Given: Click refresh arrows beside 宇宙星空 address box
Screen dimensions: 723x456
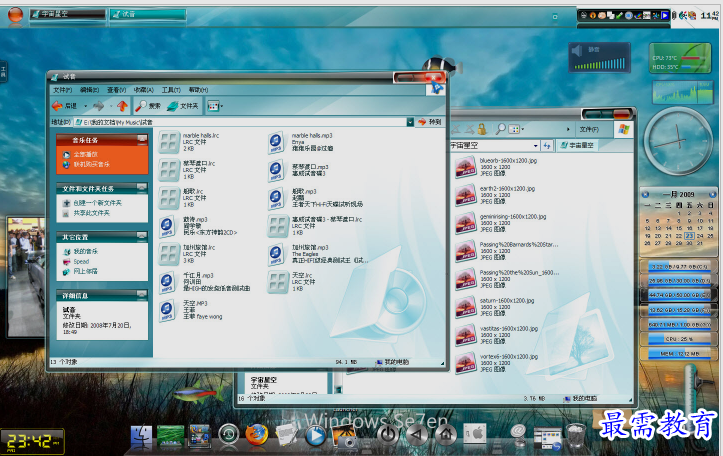Looking at the screenshot, I should click(x=547, y=146).
